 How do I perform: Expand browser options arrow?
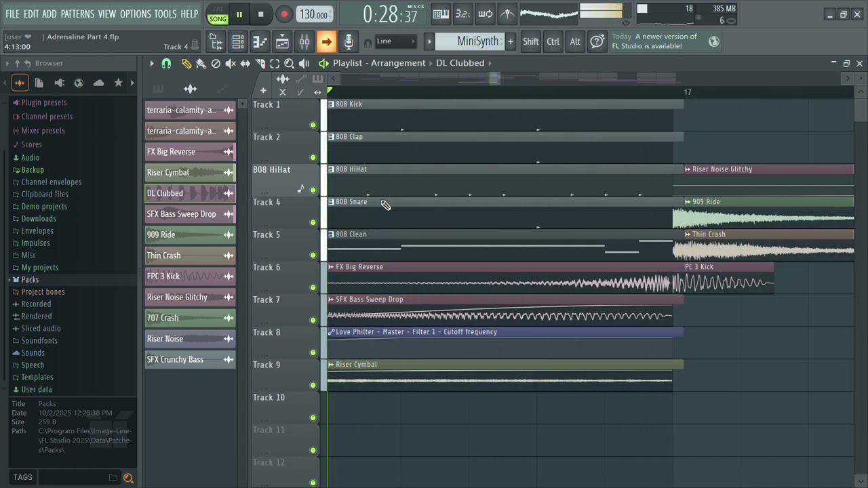click(x=7, y=63)
